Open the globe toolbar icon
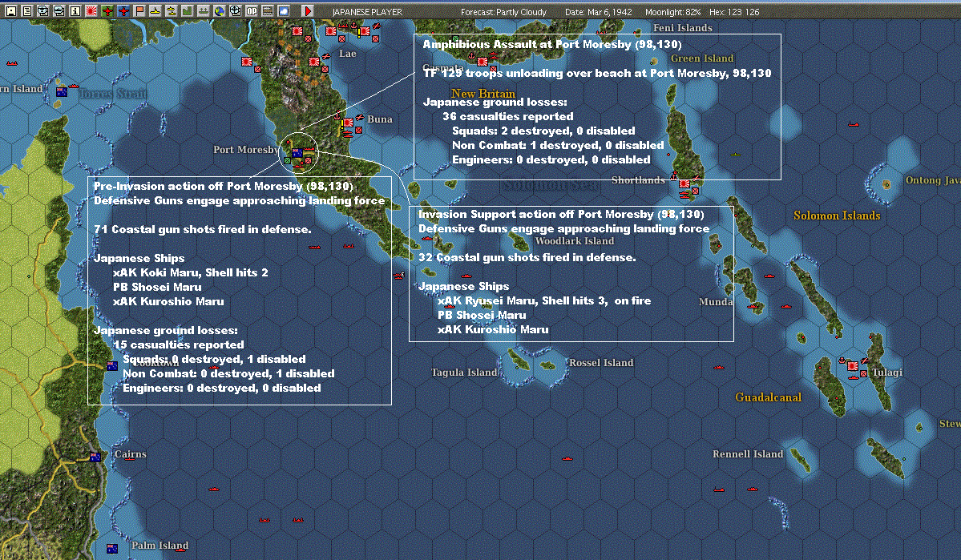Viewport: 961px width, 560px height. click(x=220, y=11)
